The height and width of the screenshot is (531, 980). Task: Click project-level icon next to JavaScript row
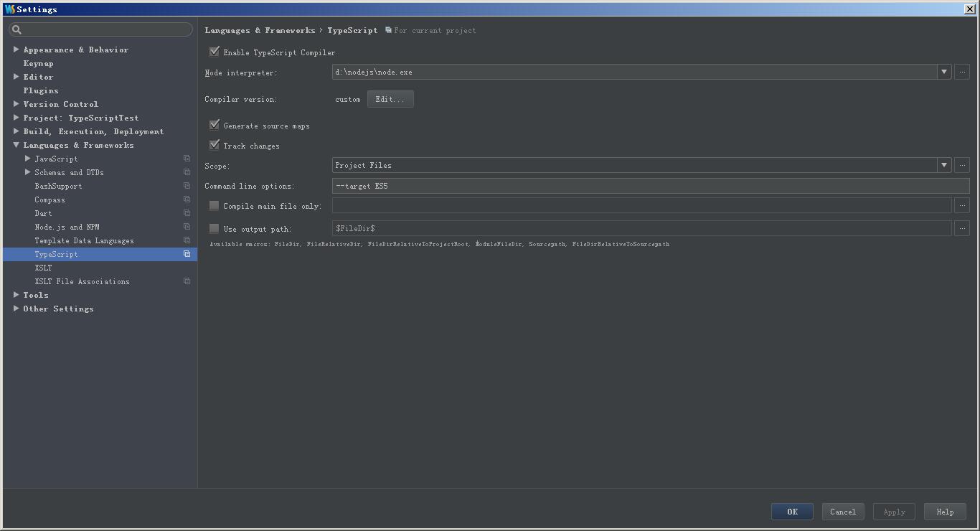187,159
